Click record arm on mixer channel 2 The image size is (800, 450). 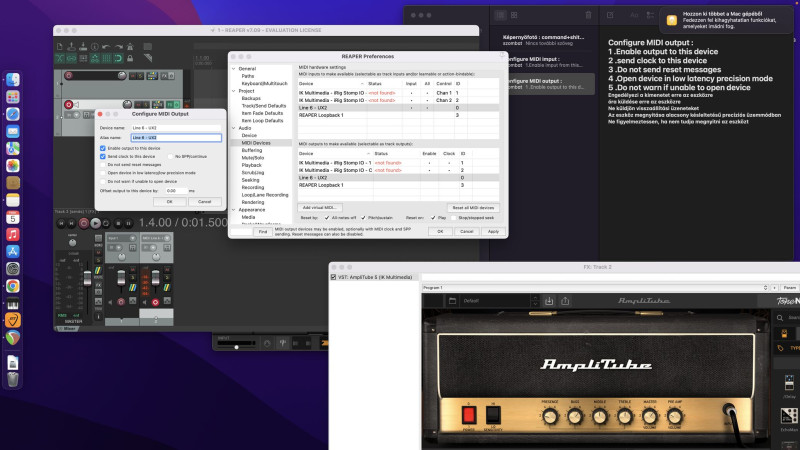(x=155, y=303)
